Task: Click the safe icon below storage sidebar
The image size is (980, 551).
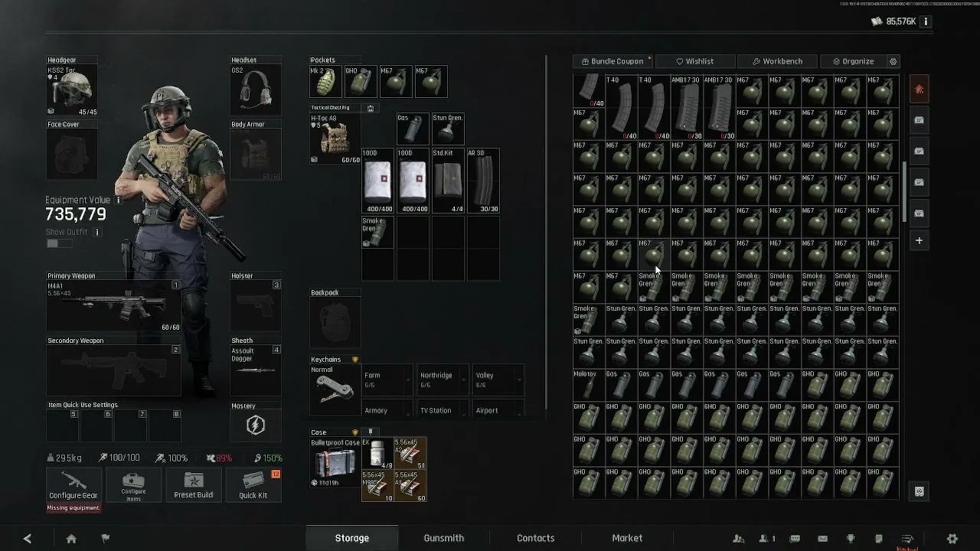Action: [x=920, y=491]
